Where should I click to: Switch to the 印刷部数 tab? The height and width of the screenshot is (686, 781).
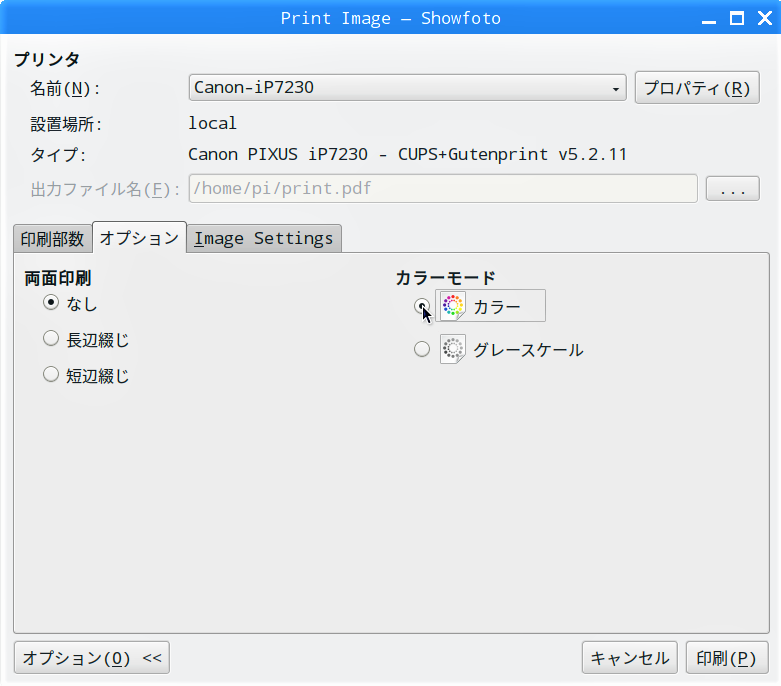(52, 239)
